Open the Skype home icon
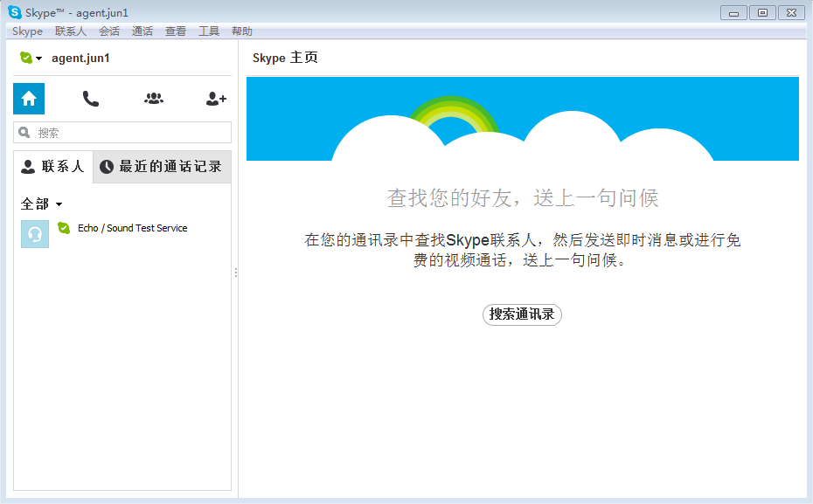The image size is (813, 504). pyautogui.click(x=29, y=99)
